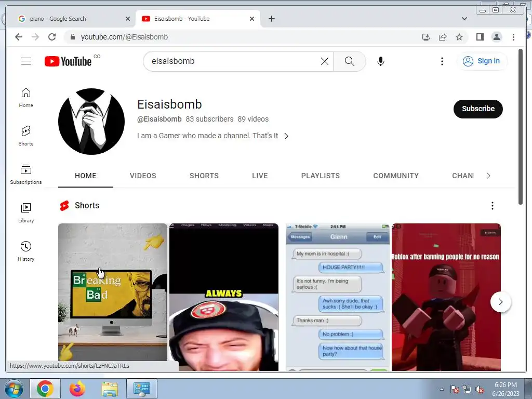Open Library in the sidebar
Screen dimensions: 532x399
pos(26,212)
